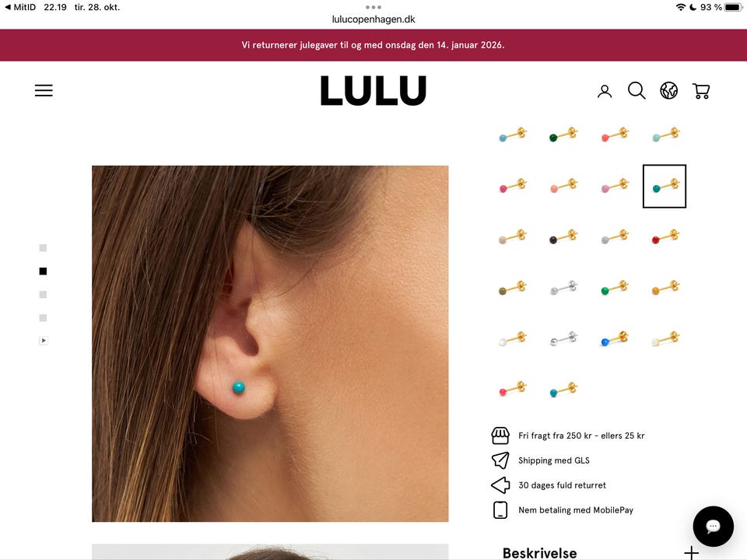
Task: Open the shopping cart
Action: coord(701,91)
